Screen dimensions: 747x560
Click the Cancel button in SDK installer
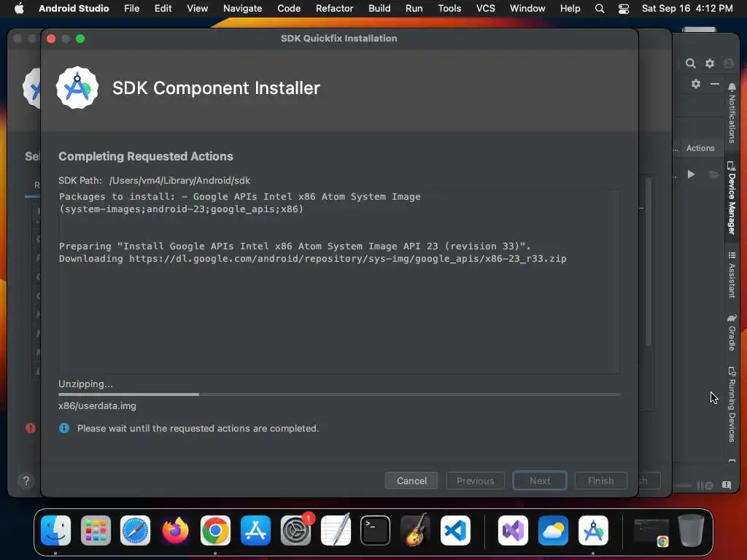coord(411,481)
